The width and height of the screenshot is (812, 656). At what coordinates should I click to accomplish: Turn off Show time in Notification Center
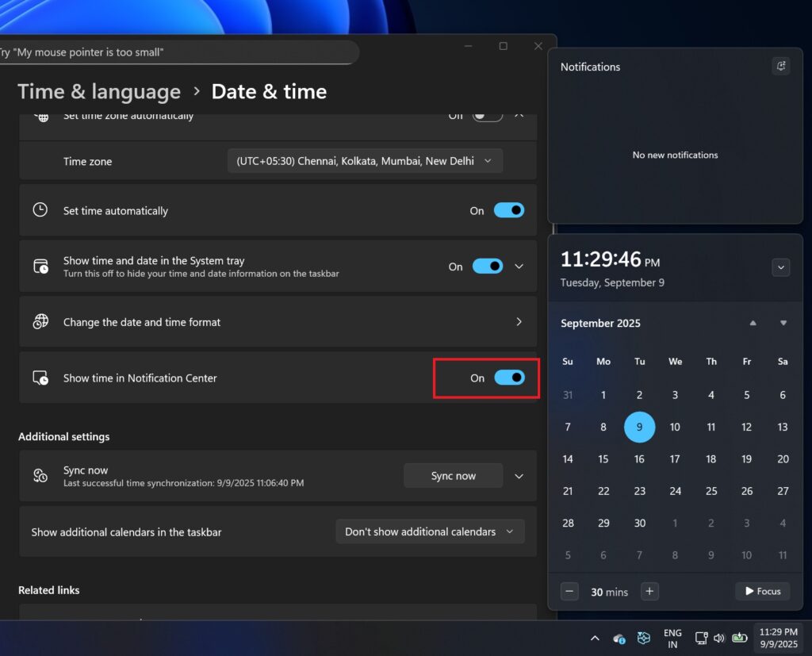[509, 378]
